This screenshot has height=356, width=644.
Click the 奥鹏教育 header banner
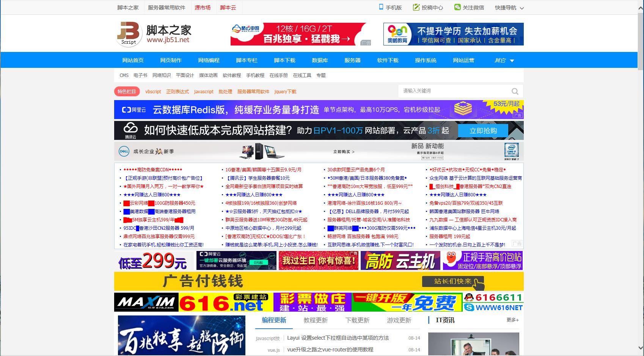(x=454, y=34)
